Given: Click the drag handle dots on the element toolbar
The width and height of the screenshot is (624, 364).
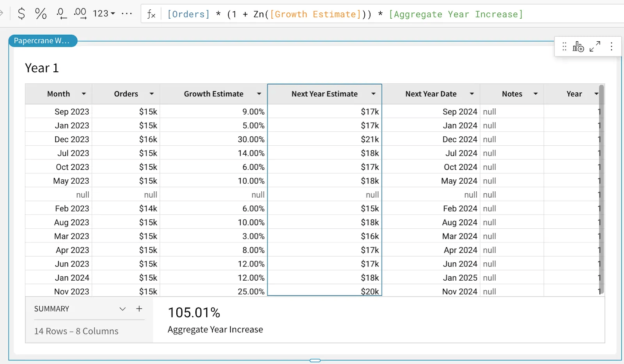Looking at the screenshot, I should (564, 46).
